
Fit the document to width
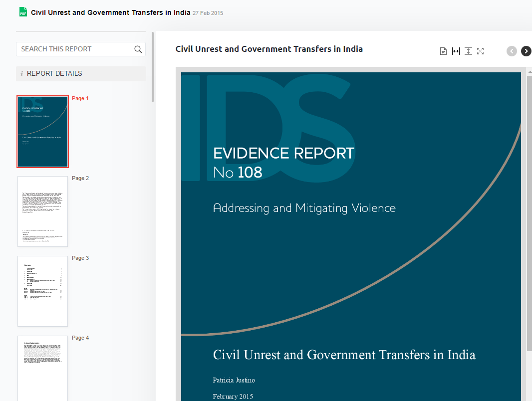pos(456,51)
